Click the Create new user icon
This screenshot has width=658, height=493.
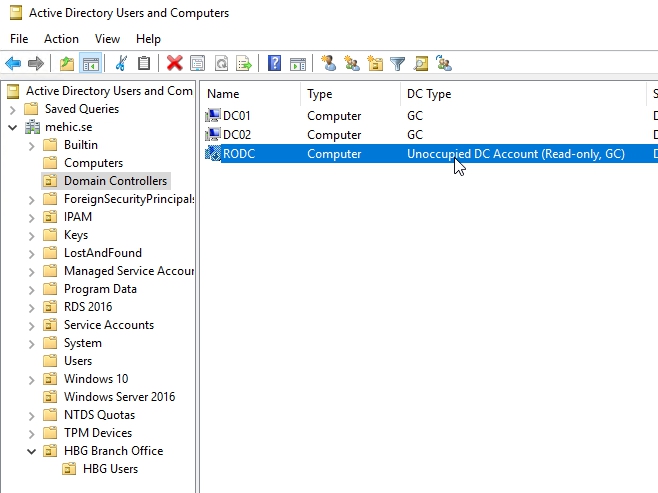pyautogui.click(x=328, y=64)
